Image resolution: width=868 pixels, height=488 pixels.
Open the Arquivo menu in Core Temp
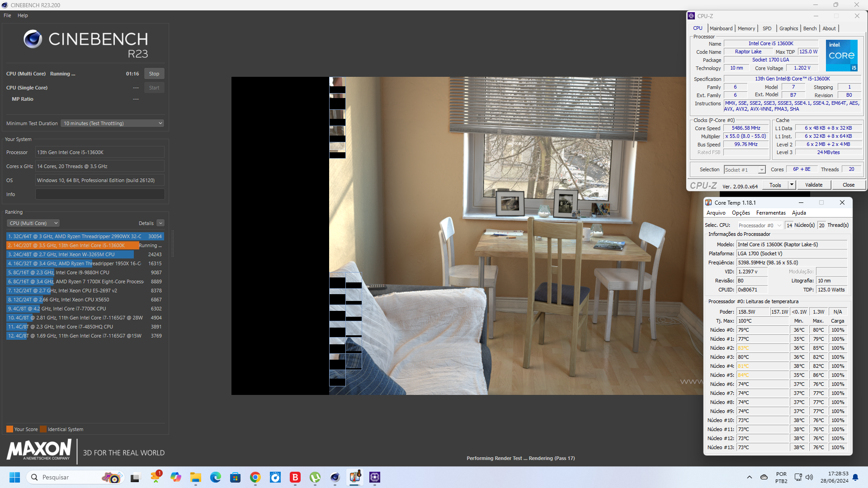716,213
